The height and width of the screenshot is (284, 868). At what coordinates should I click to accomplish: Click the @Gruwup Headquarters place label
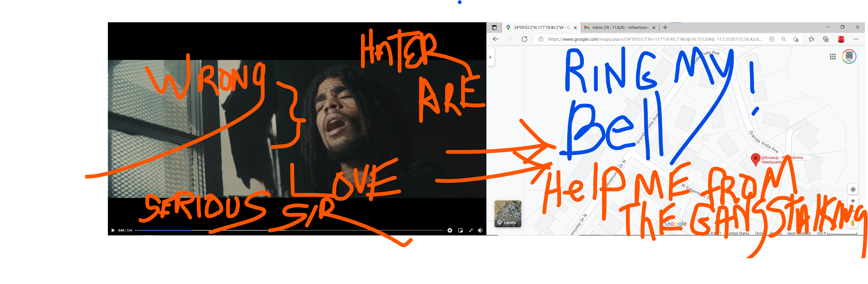[782, 160]
